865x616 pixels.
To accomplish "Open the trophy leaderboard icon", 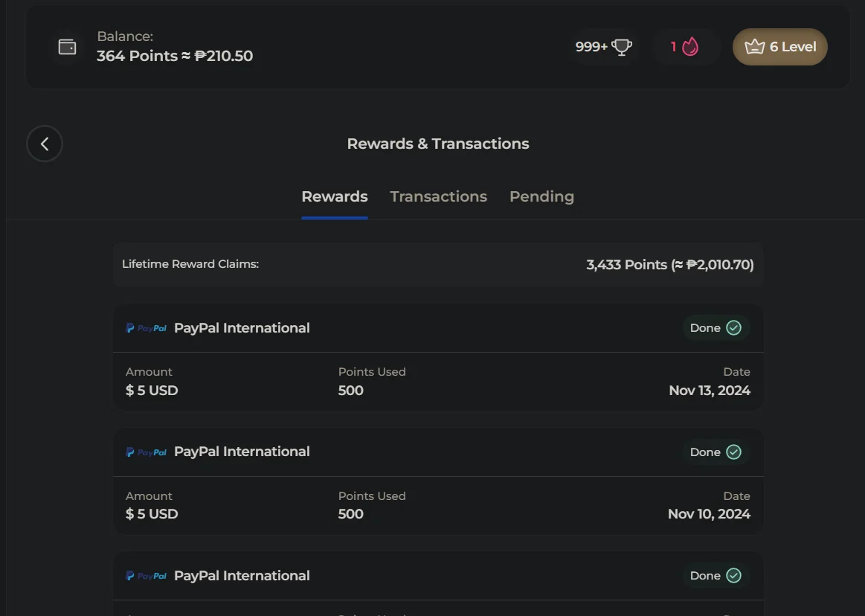I will tap(622, 47).
